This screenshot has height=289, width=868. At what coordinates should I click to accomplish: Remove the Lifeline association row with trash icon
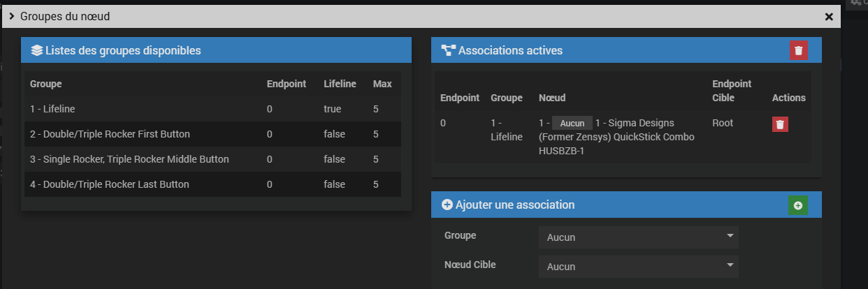781,124
